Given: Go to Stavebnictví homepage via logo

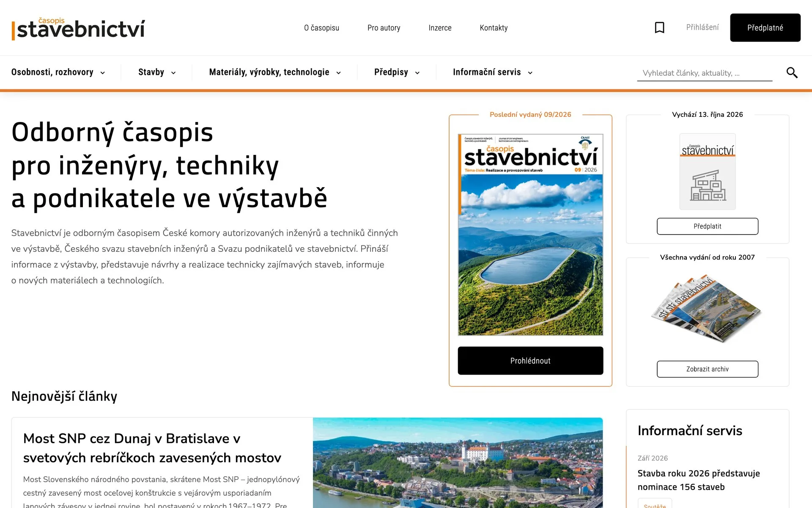Looking at the screenshot, I should pyautogui.click(x=78, y=28).
